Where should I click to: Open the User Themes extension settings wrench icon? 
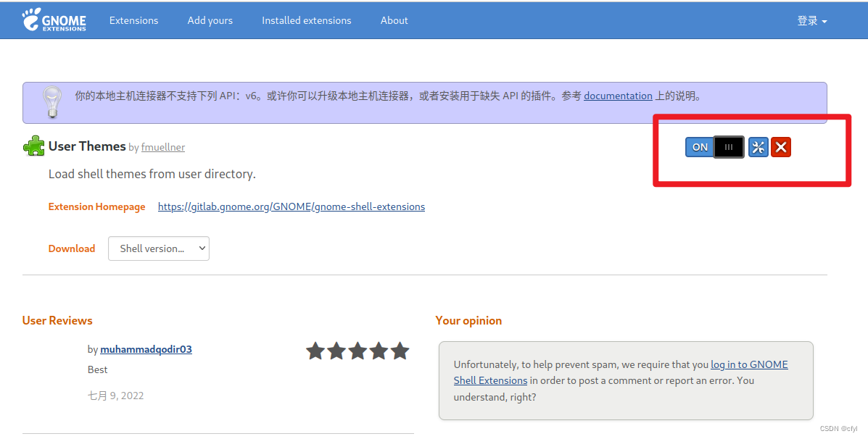click(759, 147)
